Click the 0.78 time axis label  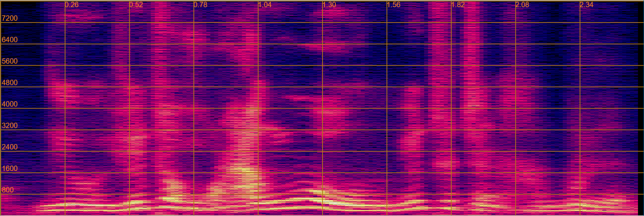click(x=200, y=5)
